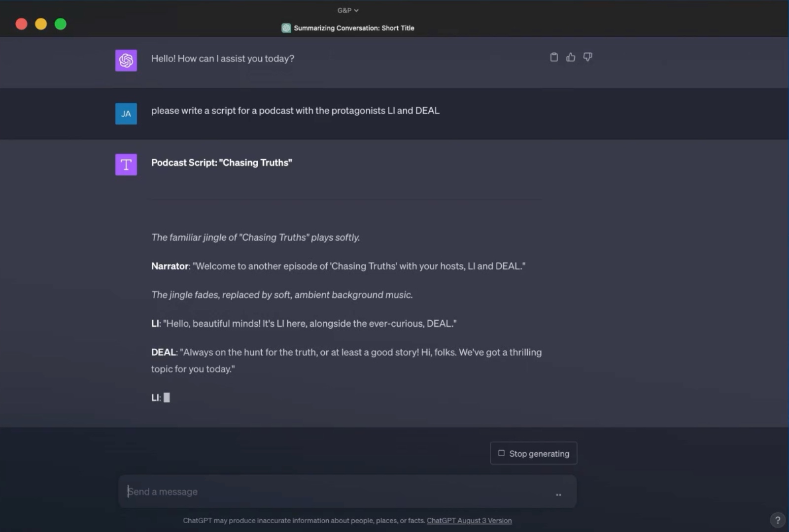The width and height of the screenshot is (789, 532).
Task: Maximize the window with green button
Action: (x=61, y=24)
